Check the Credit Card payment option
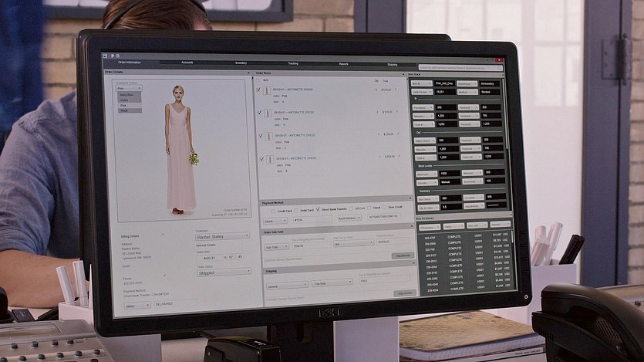Image resolution: width=644 pixels, height=362 pixels. tap(273, 211)
